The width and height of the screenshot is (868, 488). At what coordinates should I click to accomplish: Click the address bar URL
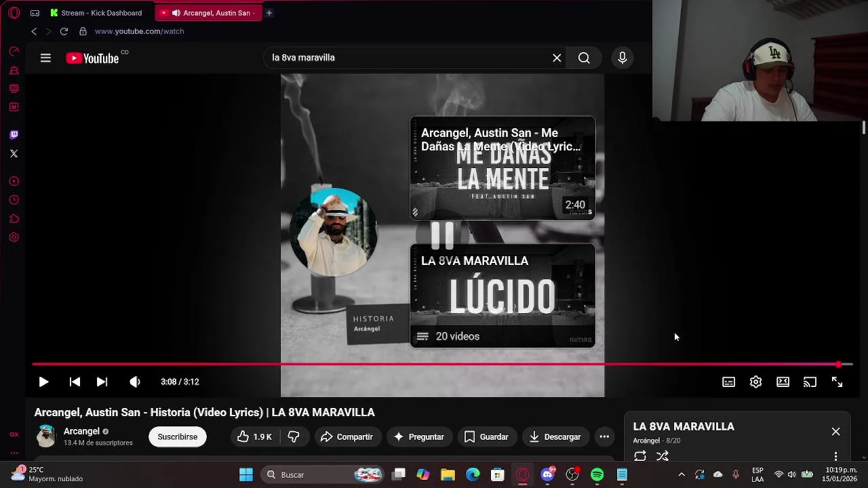pos(139,31)
